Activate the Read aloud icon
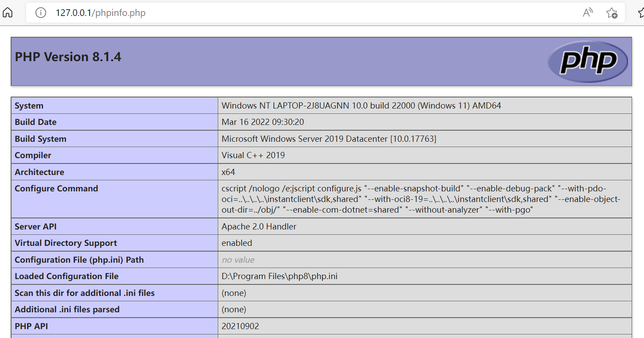The height and width of the screenshot is (338, 644). click(x=588, y=13)
